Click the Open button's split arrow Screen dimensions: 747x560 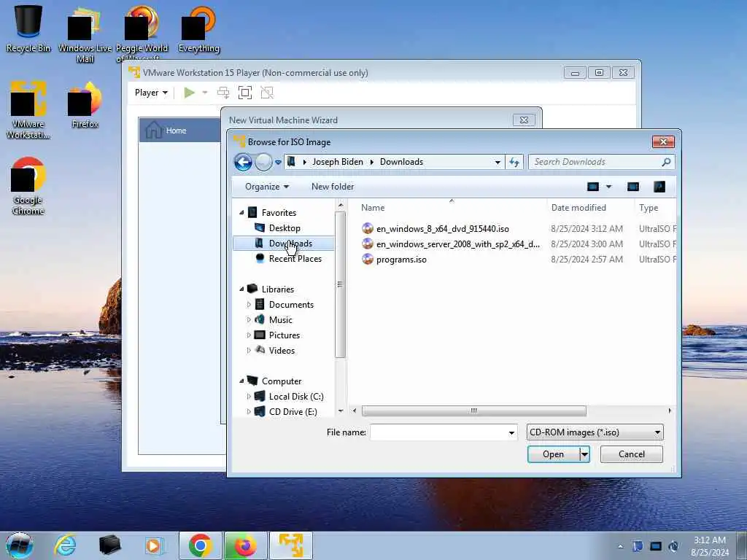pyautogui.click(x=584, y=454)
